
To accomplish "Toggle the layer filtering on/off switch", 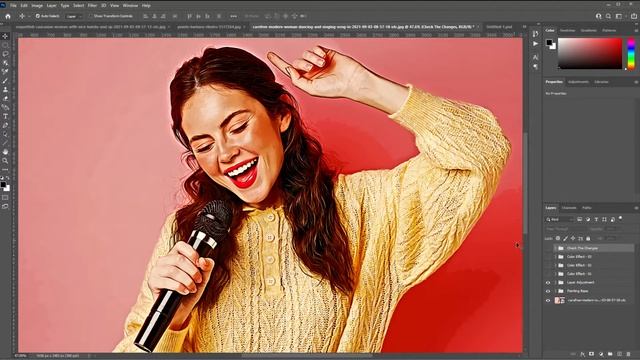I will tap(620, 218).
